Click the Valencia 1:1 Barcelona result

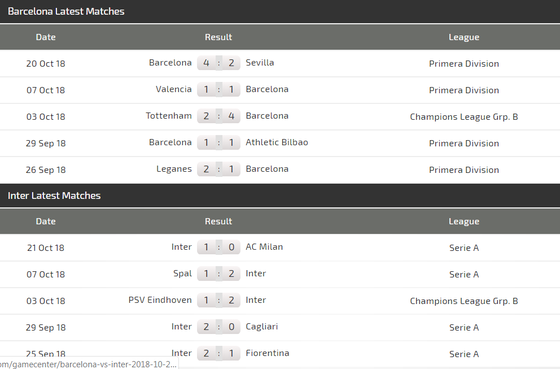pos(219,89)
